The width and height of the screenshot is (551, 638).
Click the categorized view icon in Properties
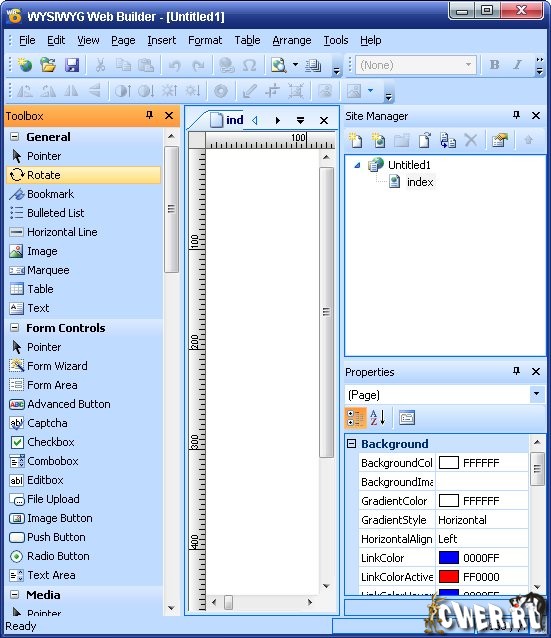click(x=355, y=418)
